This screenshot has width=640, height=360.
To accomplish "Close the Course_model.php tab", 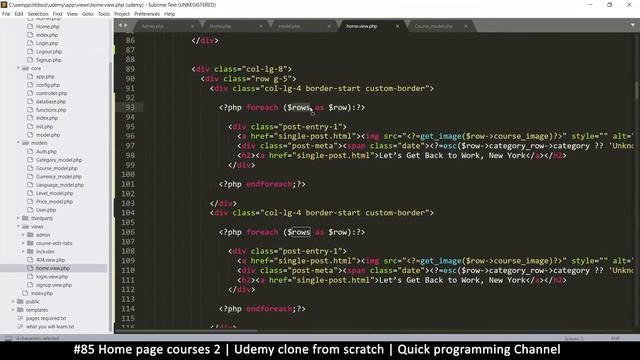I will tap(466, 26).
